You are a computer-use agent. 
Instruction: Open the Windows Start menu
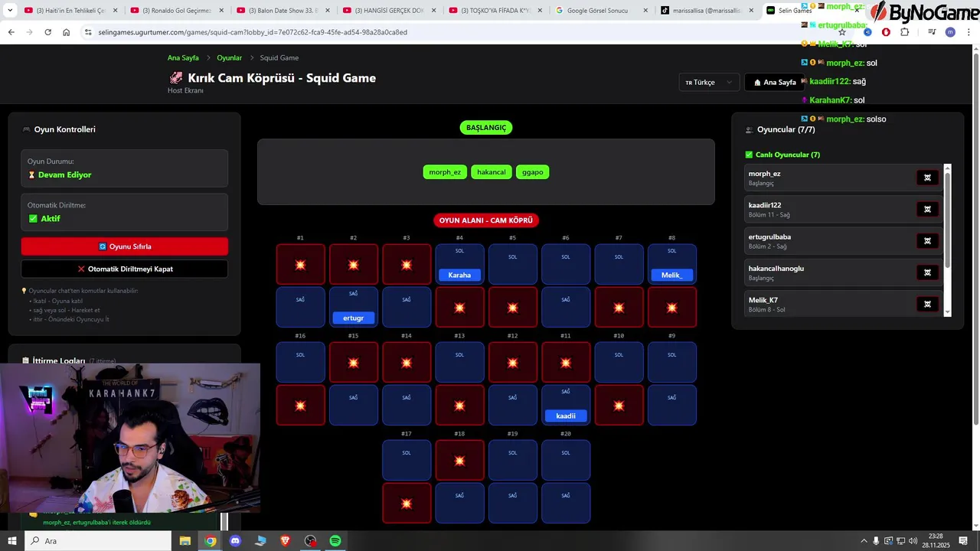[11, 541]
